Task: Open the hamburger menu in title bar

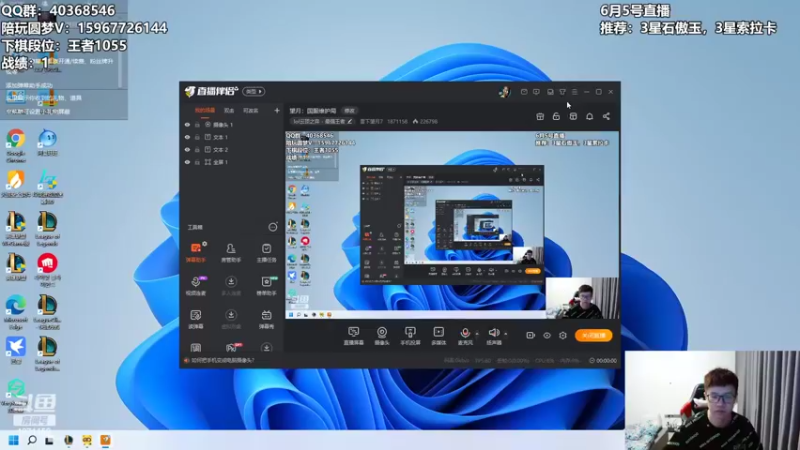Action: point(574,92)
